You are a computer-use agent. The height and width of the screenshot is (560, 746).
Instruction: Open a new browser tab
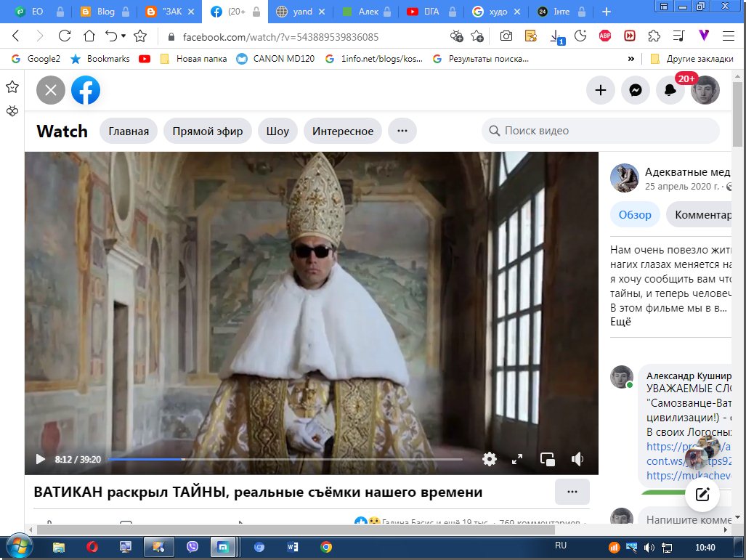point(606,12)
